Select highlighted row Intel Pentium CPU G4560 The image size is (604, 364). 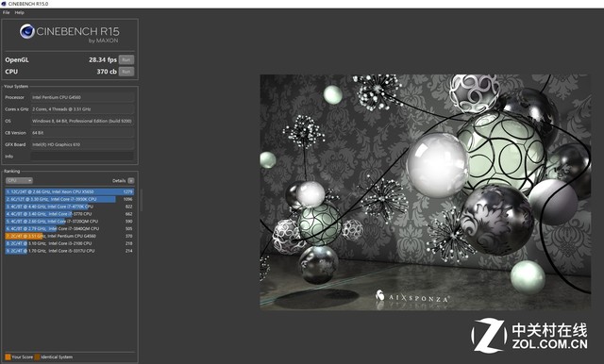click(70, 236)
